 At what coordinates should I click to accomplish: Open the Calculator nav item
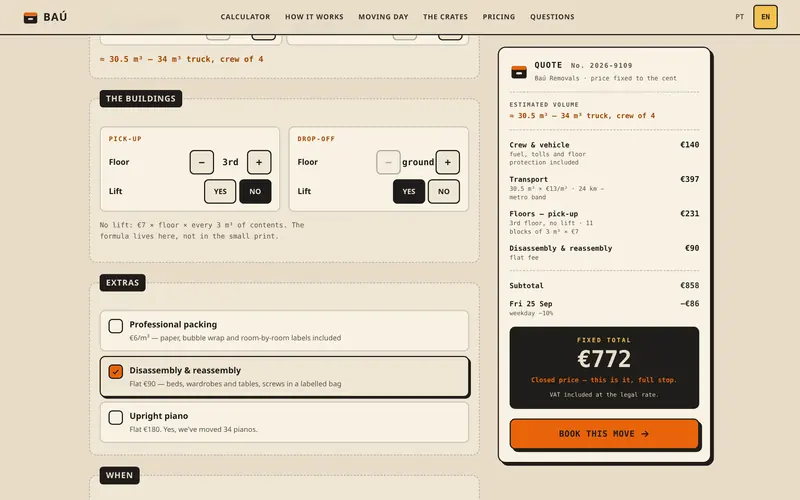245,17
